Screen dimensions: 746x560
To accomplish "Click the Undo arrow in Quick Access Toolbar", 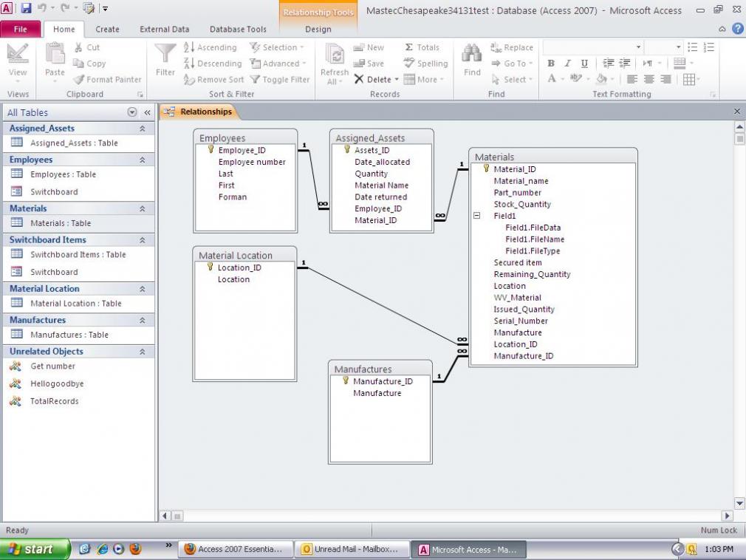I will 42,8.
